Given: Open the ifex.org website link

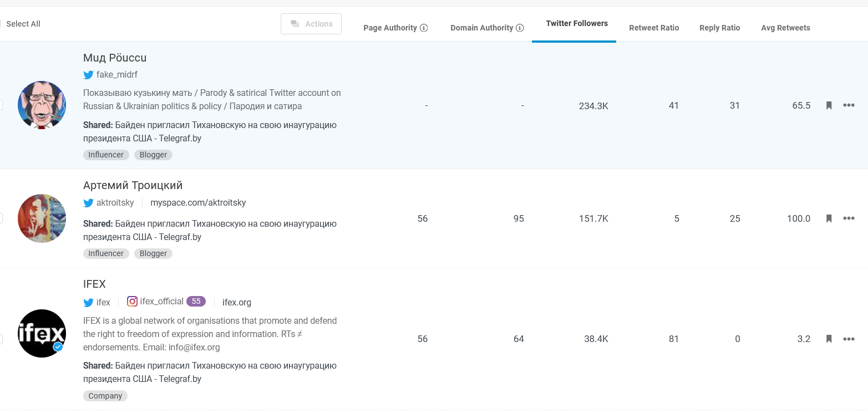Looking at the screenshot, I should coord(237,302).
